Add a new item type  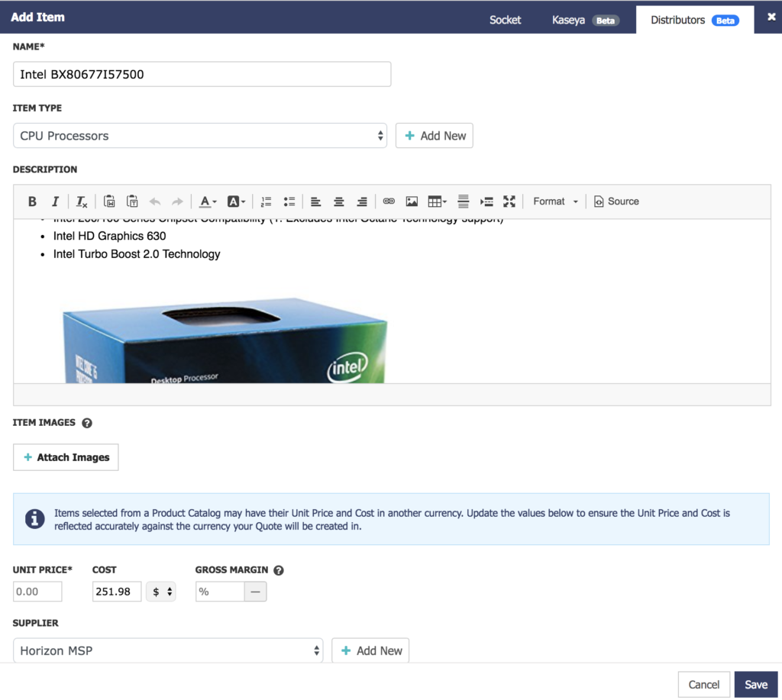pos(435,136)
